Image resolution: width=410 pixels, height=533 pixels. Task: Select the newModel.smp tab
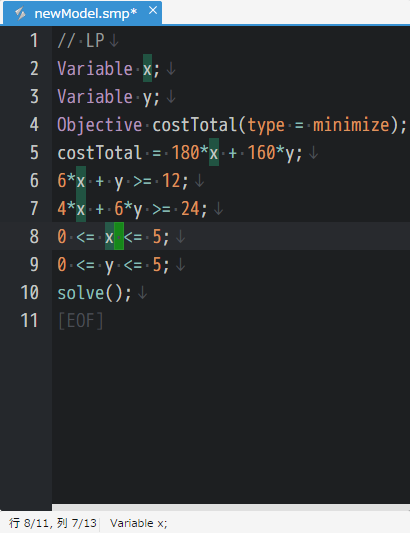coord(82,13)
